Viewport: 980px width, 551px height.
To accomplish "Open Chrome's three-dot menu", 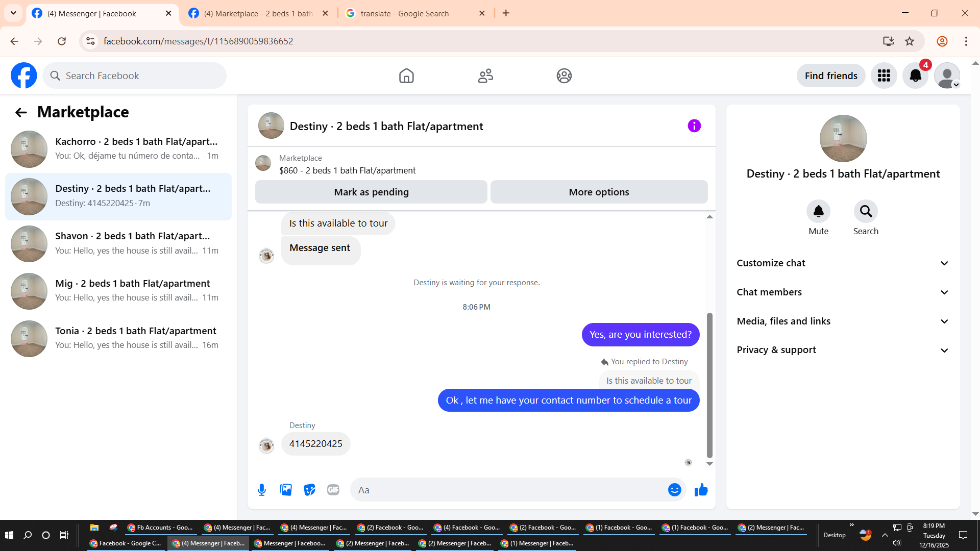I will [x=966, y=41].
